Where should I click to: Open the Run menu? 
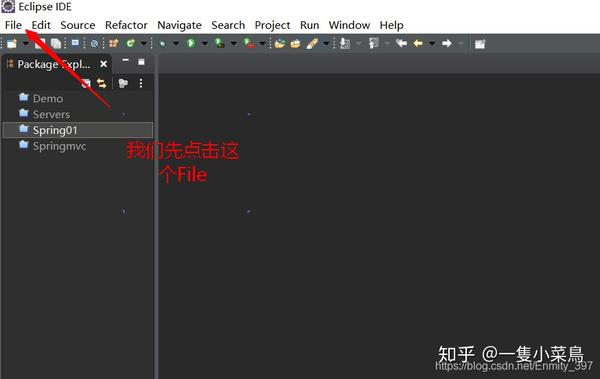coord(310,25)
